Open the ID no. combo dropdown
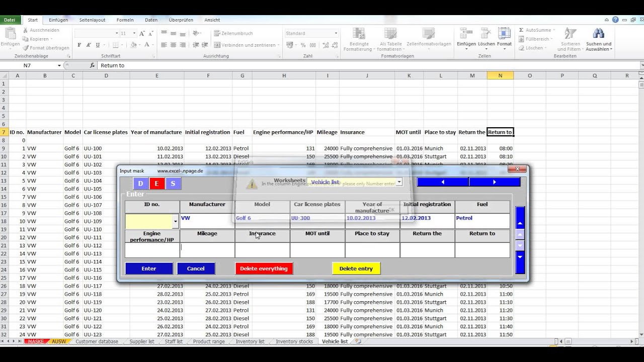Screen dimensions: 644x362 tap(176, 221)
